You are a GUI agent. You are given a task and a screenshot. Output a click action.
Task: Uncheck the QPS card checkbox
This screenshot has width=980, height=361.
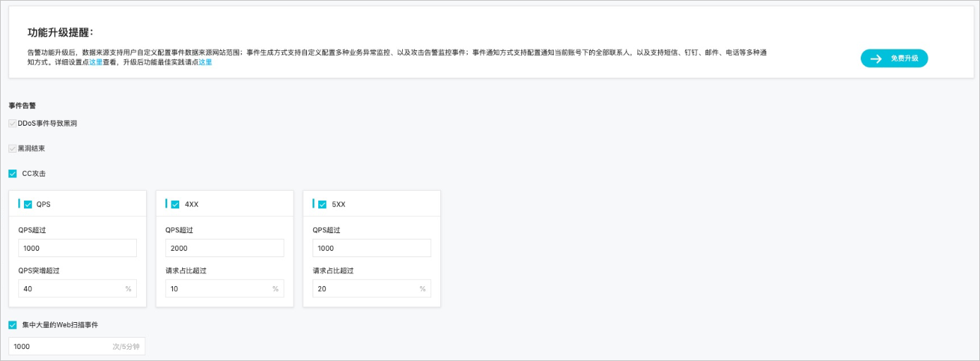[x=28, y=205]
